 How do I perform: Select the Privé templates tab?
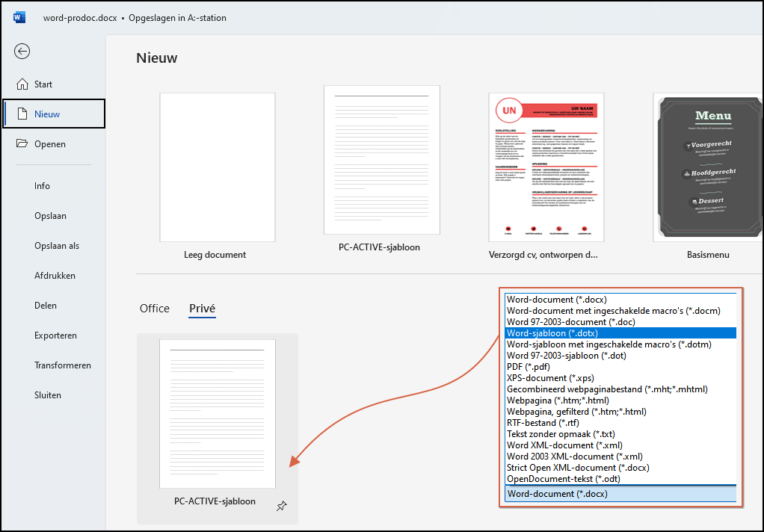tap(202, 309)
